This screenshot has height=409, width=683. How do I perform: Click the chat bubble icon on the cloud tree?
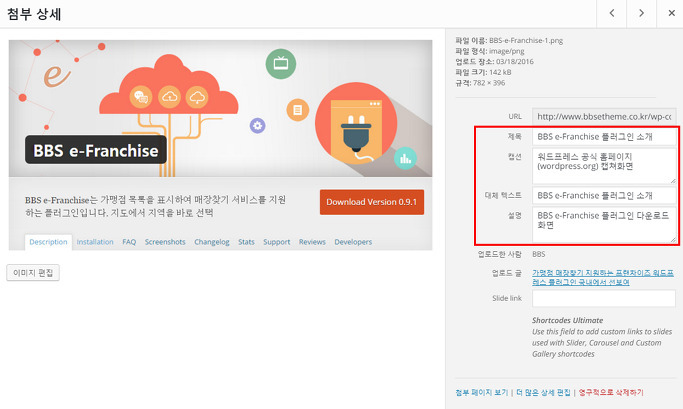141,97
